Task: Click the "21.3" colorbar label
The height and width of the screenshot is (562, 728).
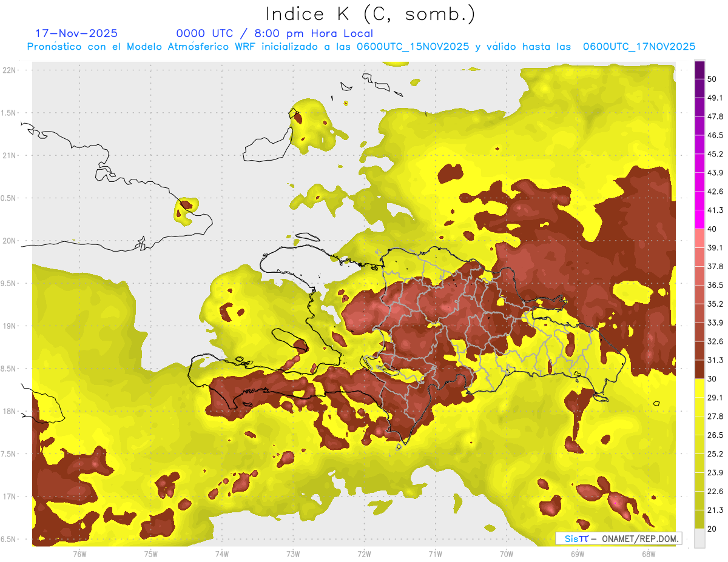Action: point(715,510)
